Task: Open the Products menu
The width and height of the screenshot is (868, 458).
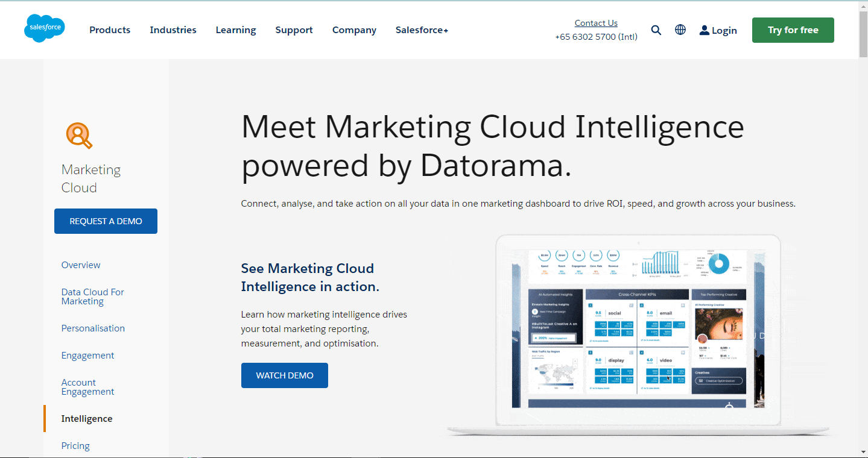Action: coord(110,30)
